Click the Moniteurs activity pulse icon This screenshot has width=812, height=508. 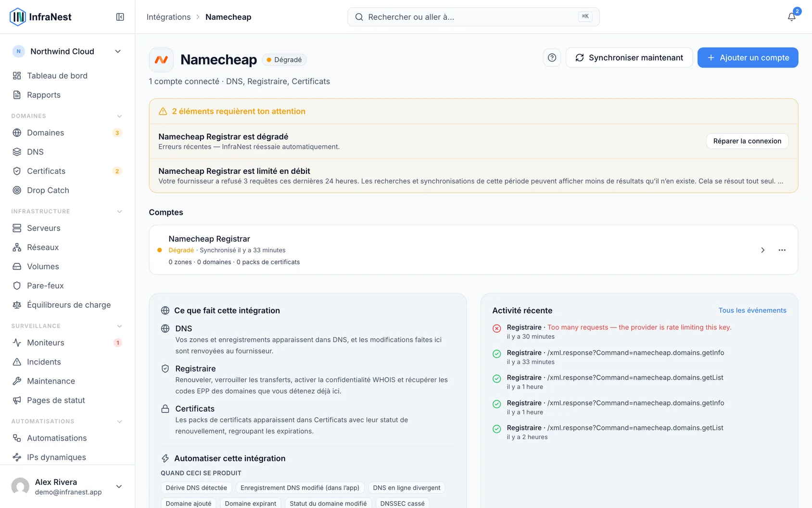(x=17, y=342)
